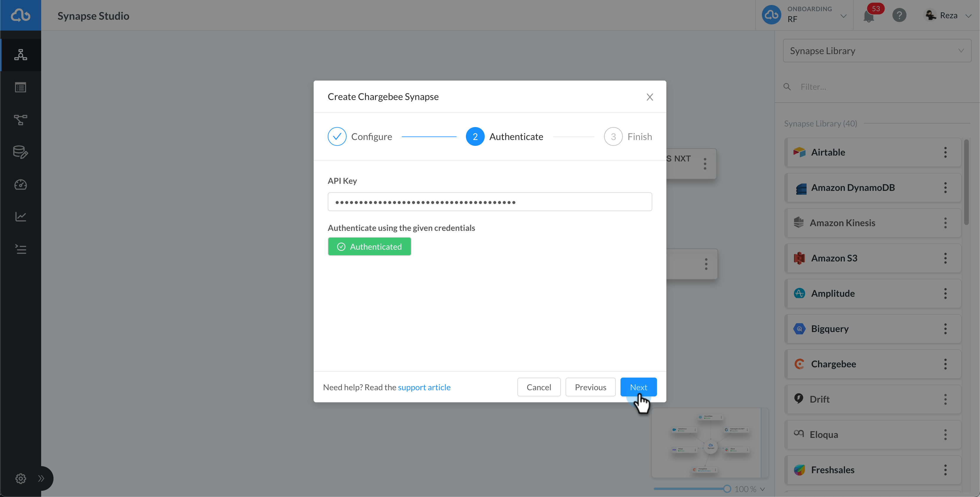
Task: Go to the Configure step
Action: pyautogui.click(x=360, y=137)
